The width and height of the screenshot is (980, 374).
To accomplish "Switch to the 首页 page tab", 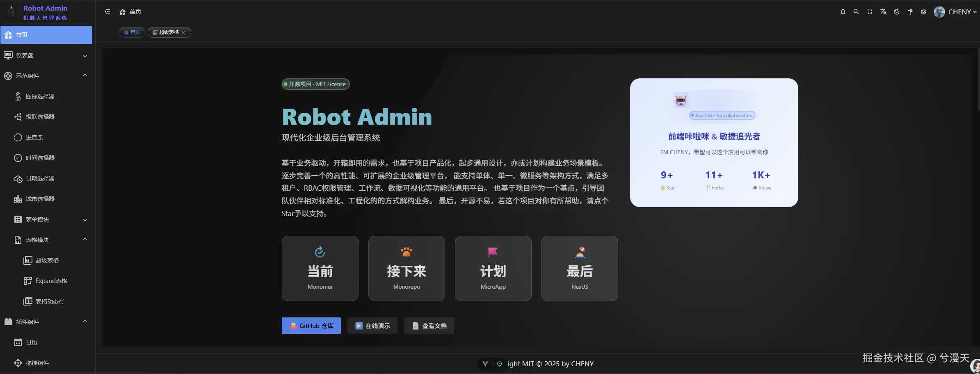I will 132,32.
